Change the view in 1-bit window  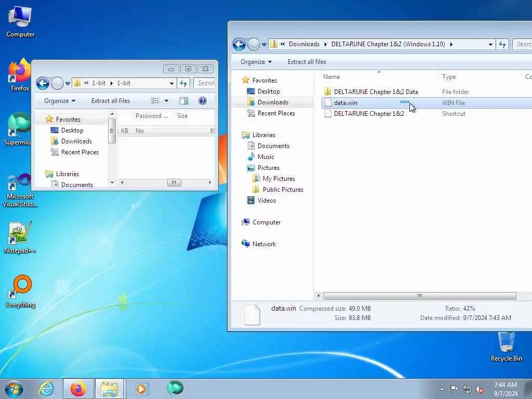click(155, 101)
